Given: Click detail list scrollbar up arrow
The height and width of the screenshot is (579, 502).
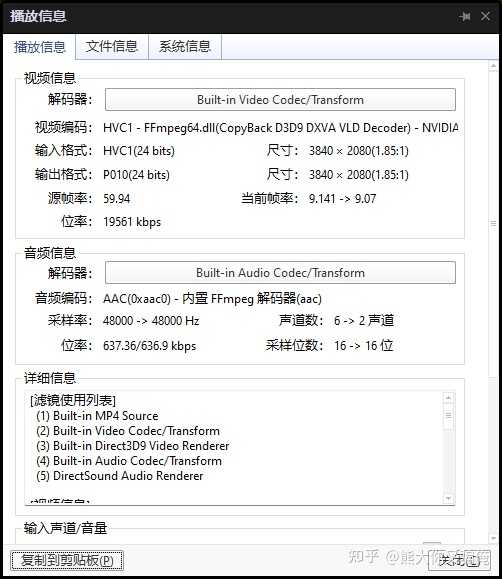Looking at the screenshot, I should pos(448,398).
